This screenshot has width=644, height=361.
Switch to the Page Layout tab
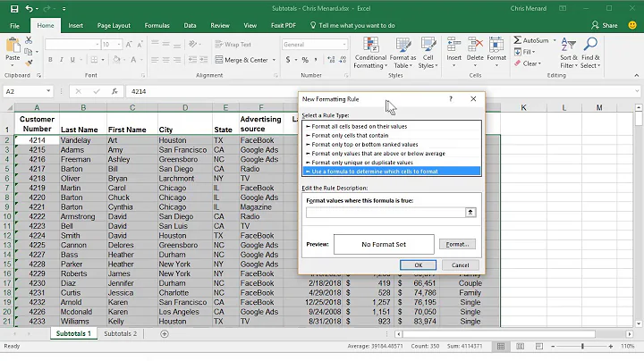(x=114, y=25)
